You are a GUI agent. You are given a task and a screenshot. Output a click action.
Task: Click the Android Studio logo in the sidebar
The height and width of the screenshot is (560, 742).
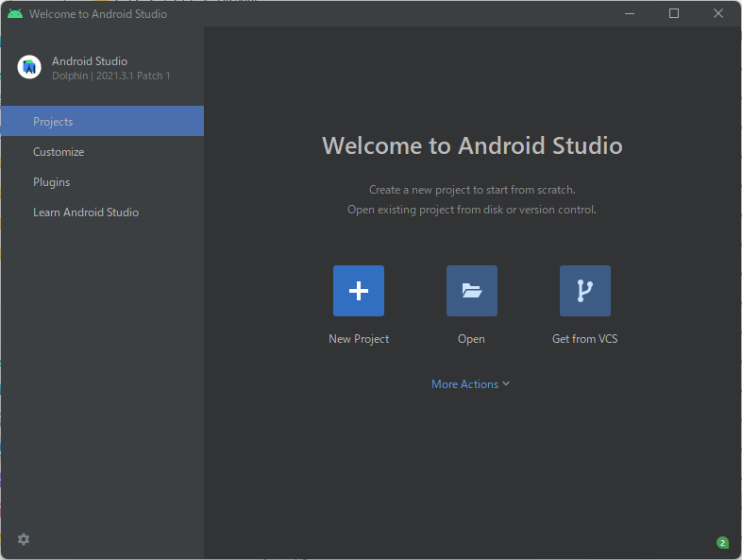coord(29,67)
